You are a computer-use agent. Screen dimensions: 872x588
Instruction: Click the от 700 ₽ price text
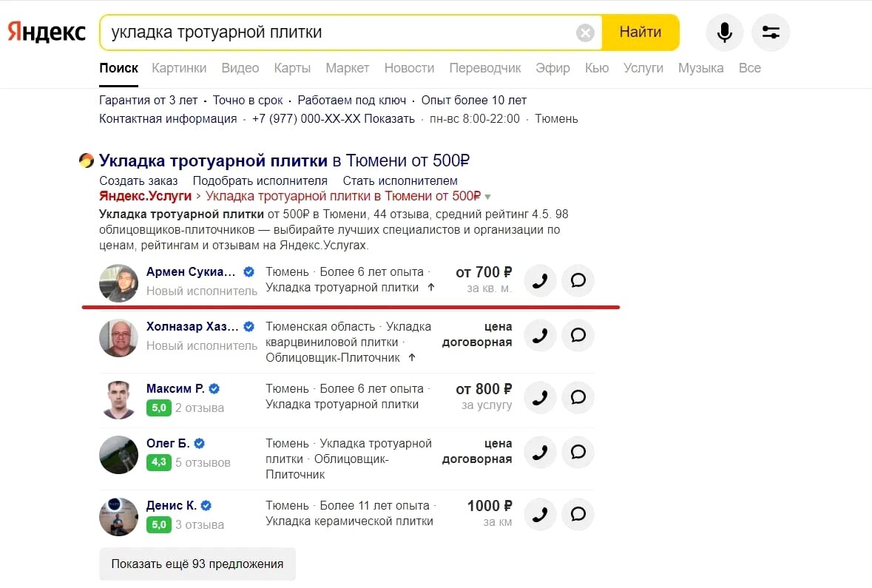click(x=484, y=273)
